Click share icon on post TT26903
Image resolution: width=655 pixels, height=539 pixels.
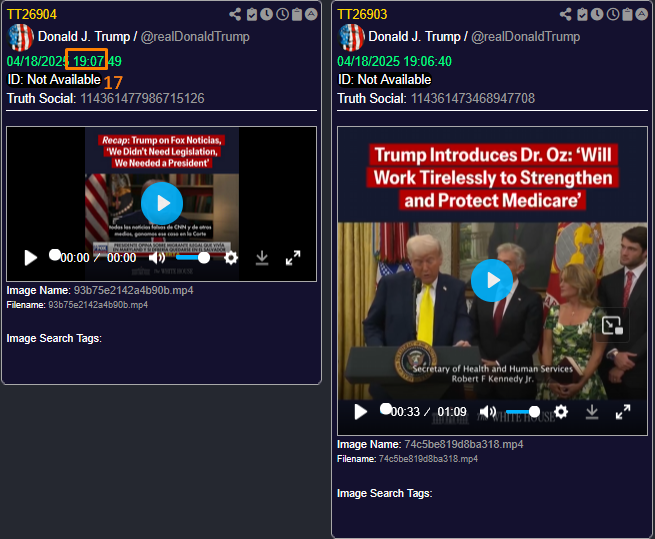pyautogui.click(x=566, y=14)
